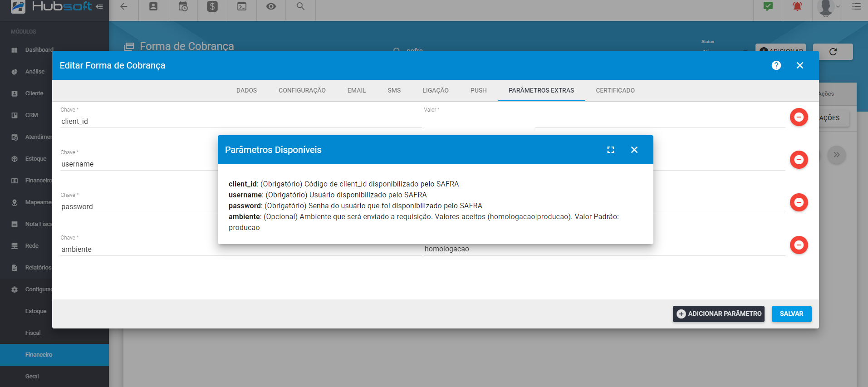Remove the password parameter row
This screenshot has height=387, width=868.
pos(799,202)
